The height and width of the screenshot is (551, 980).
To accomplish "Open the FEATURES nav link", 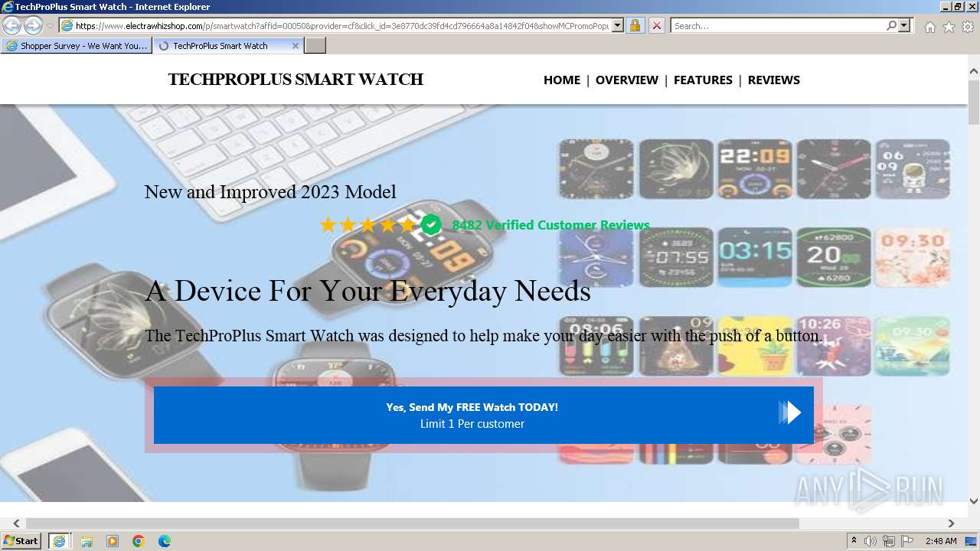I will (x=703, y=80).
